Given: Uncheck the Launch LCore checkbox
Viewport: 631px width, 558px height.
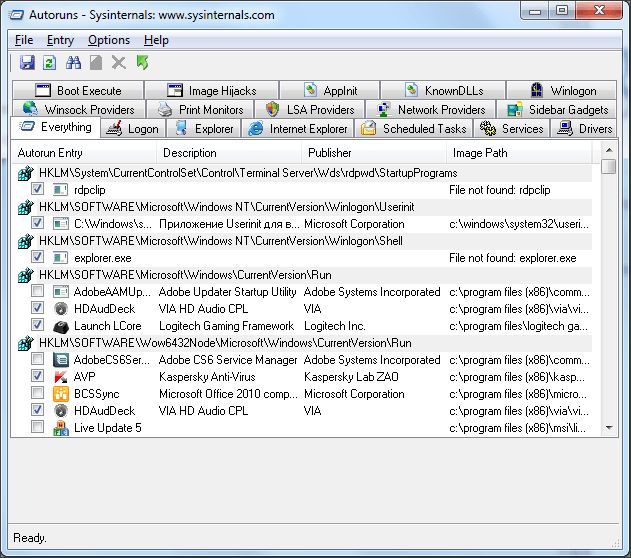Looking at the screenshot, I should (37, 325).
